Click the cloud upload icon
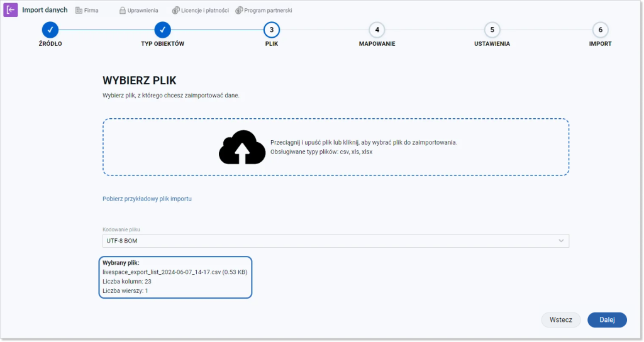The width and height of the screenshot is (644, 342). [x=242, y=147]
